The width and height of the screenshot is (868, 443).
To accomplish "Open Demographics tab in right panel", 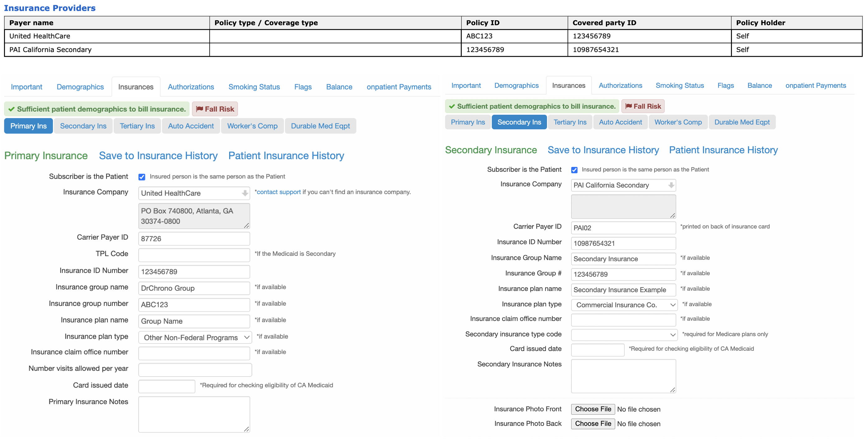I will coord(517,86).
